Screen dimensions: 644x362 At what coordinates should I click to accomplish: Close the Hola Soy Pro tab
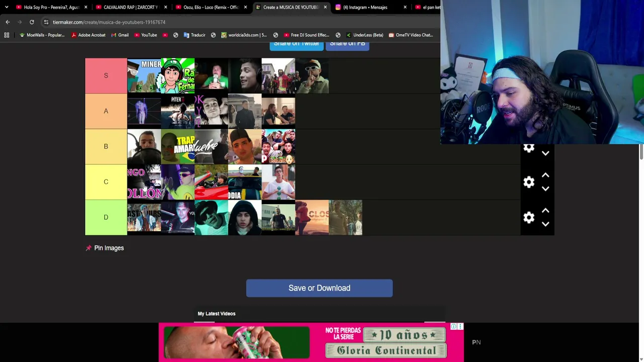click(86, 7)
